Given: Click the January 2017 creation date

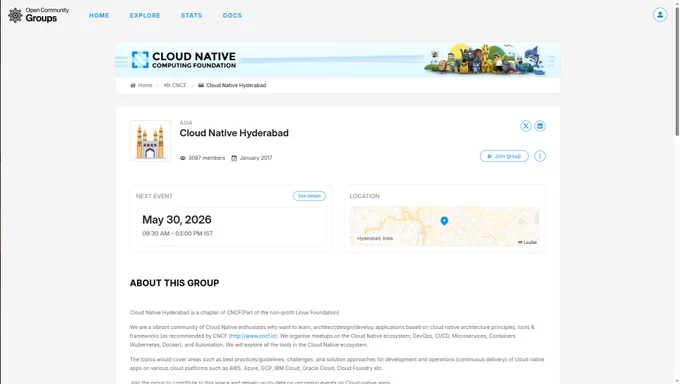Looking at the screenshot, I should click(x=252, y=158).
